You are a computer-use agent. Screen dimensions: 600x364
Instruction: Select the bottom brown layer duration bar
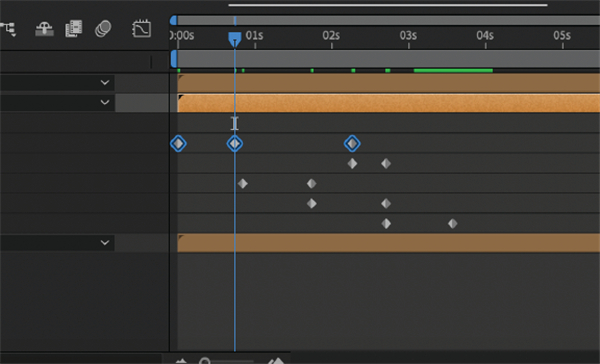point(388,243)
